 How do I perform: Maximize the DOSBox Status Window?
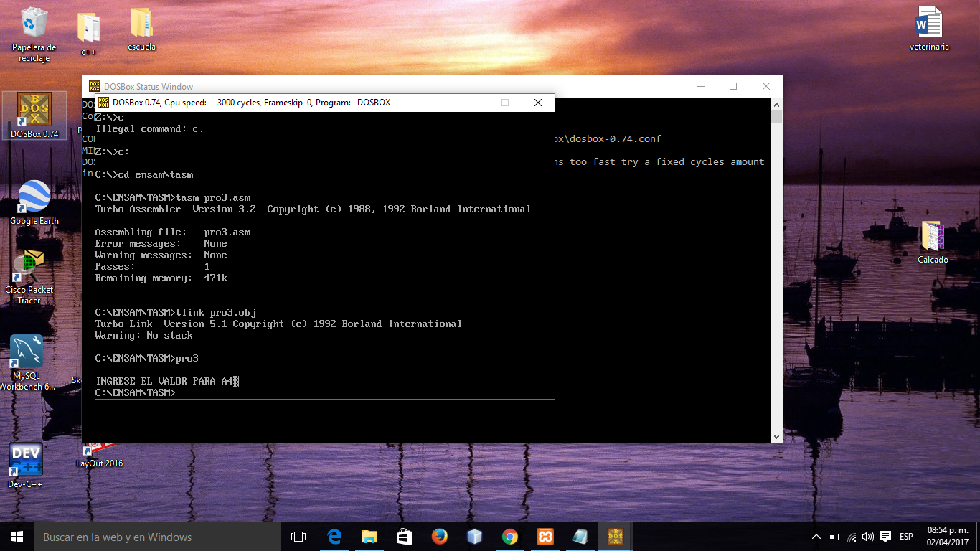tap(733, 86)
